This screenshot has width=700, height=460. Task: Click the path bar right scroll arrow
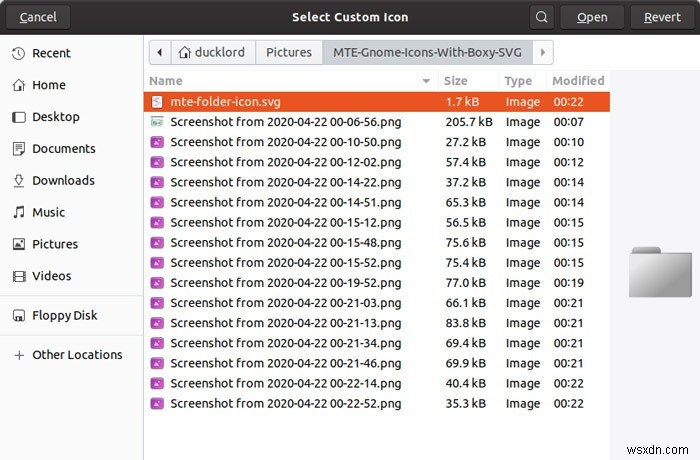[543, 53]
